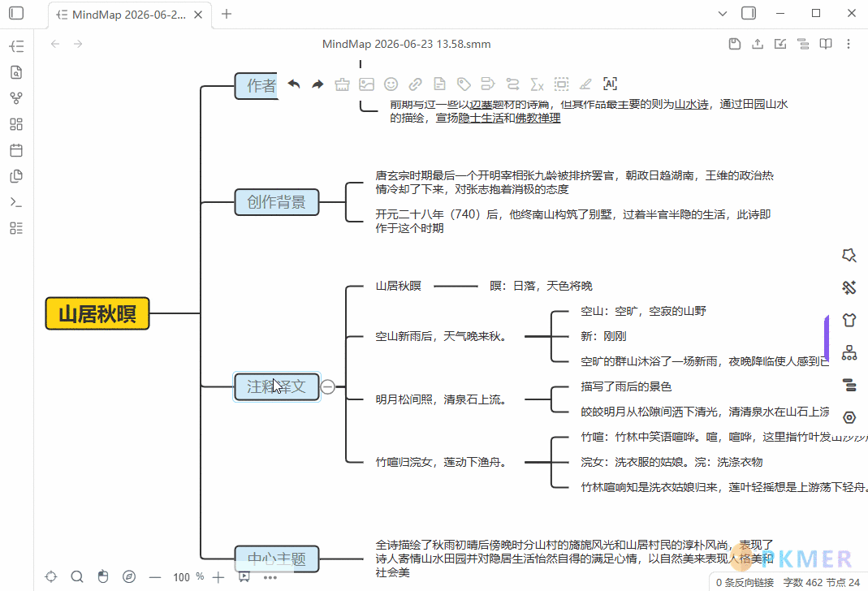Save the mind map file

tap(735, 44)
